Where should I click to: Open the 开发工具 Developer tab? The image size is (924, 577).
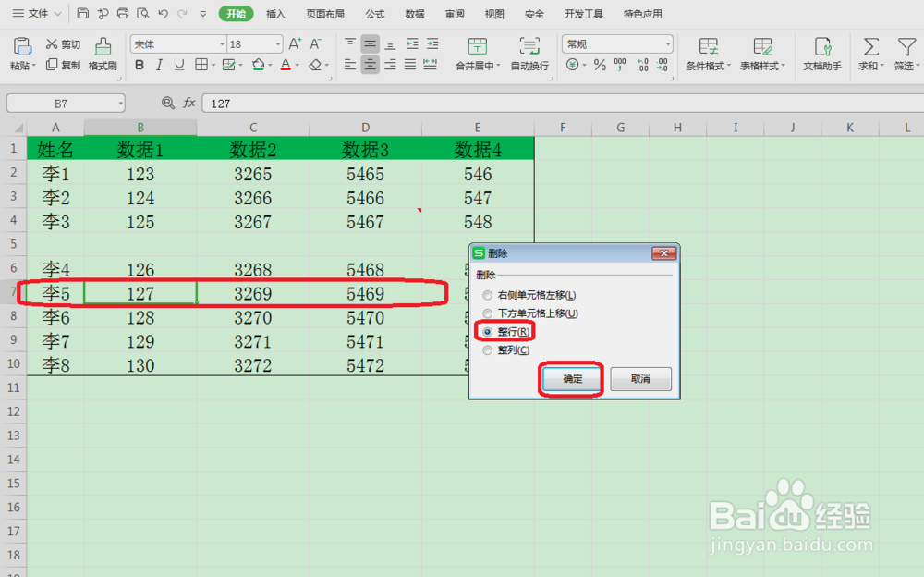pos(584,14)
